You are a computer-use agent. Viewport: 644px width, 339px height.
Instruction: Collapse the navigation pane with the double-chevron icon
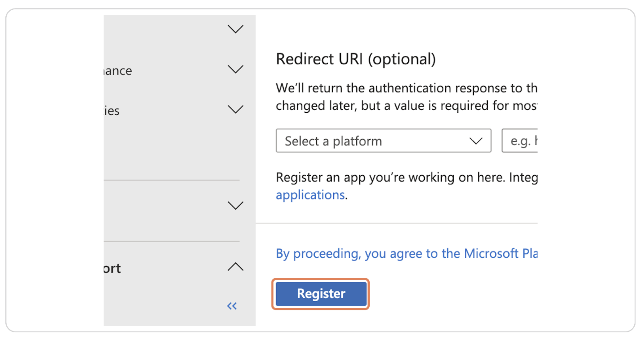point(231,306)
